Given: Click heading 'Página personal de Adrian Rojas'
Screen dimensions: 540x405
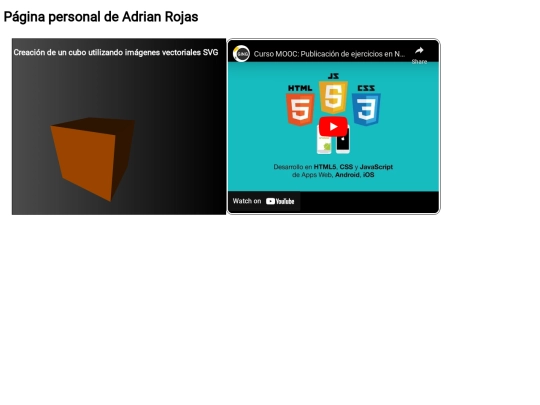Looking at the screenshot, I should coord(101,17).
